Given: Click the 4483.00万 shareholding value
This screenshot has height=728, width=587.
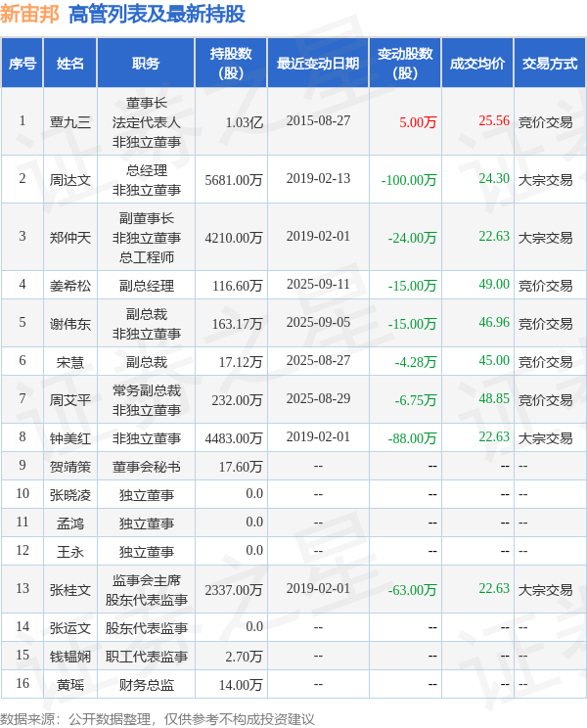Looking at the screenshot, I should tap(234, 437).
